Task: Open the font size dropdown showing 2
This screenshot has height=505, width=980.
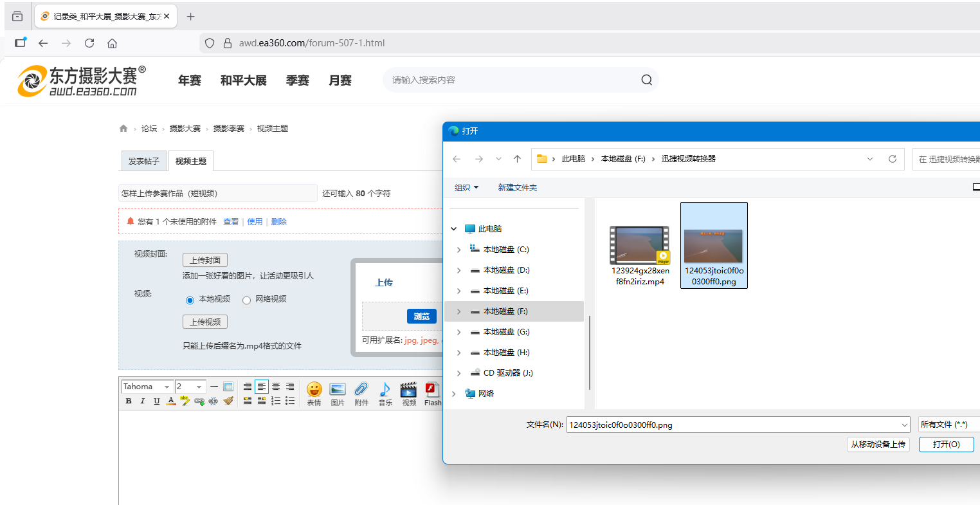Action: [x=190, y=387]
